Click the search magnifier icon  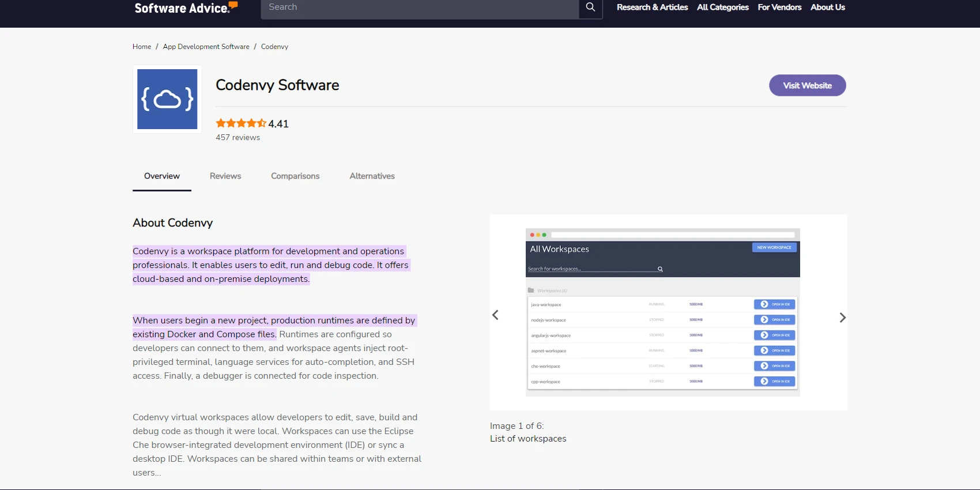point(590,7)
